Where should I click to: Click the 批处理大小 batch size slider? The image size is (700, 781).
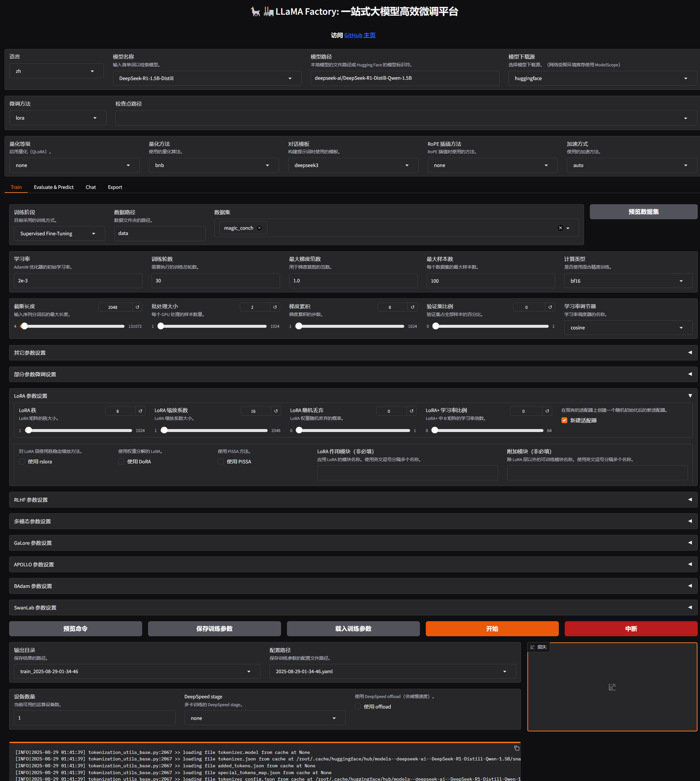(x=212, y=326)
